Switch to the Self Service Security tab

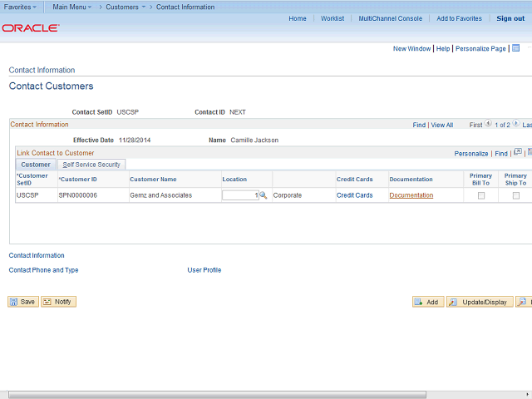91,165
